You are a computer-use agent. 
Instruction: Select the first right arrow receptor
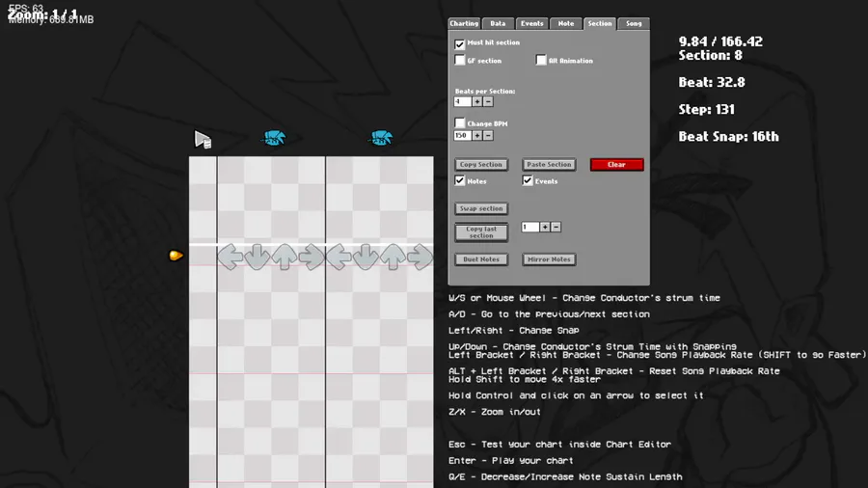tap(312, 258)
